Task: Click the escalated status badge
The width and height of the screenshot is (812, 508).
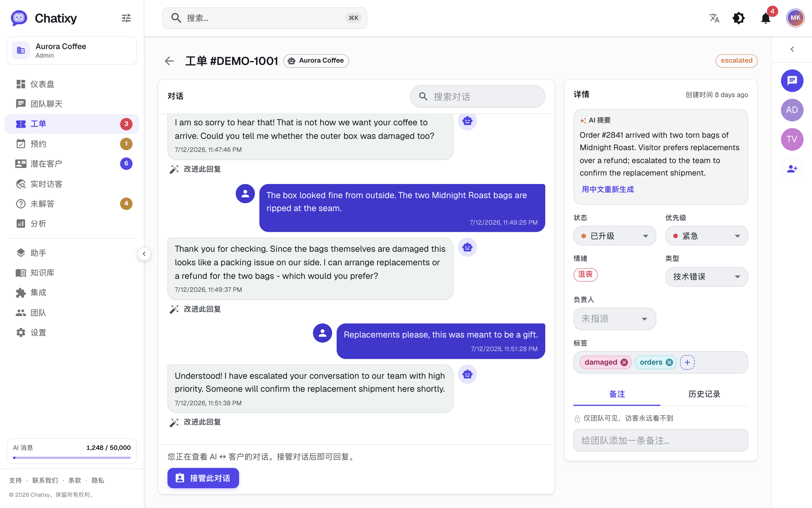Action: [x=736, y=60]
